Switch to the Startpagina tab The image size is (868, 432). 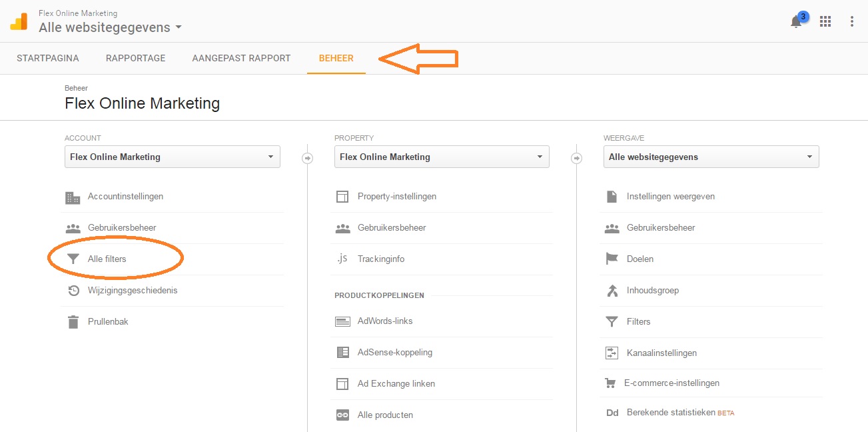point(48,58)
